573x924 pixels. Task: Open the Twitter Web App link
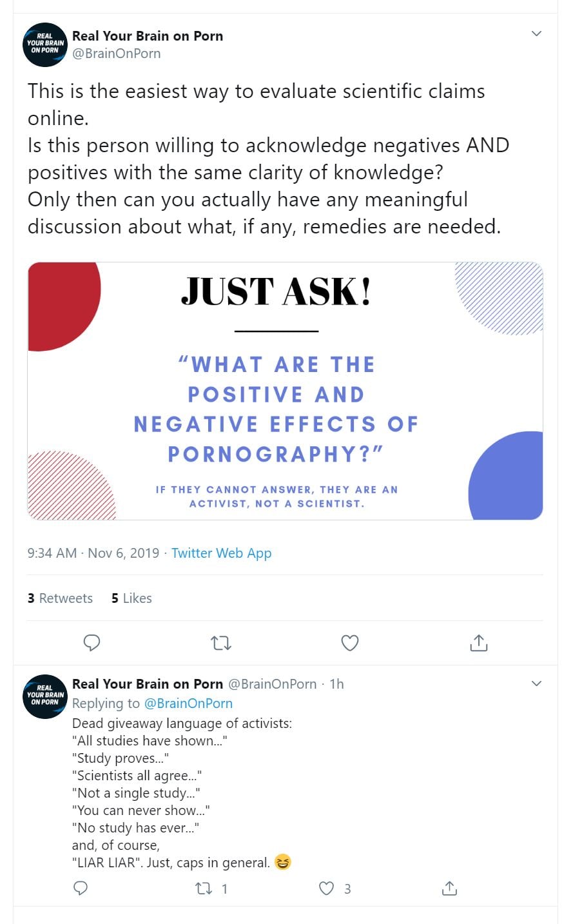point(221,553)
